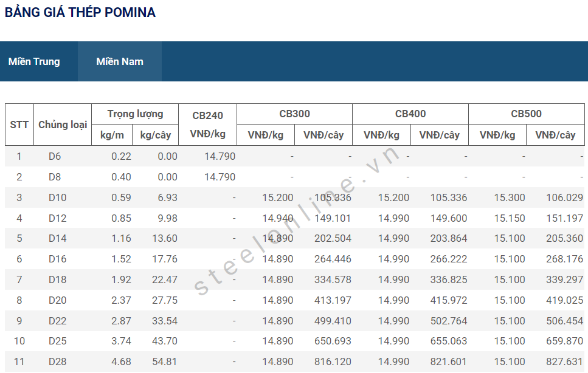Click the D10 row label

tap(57, 197)
